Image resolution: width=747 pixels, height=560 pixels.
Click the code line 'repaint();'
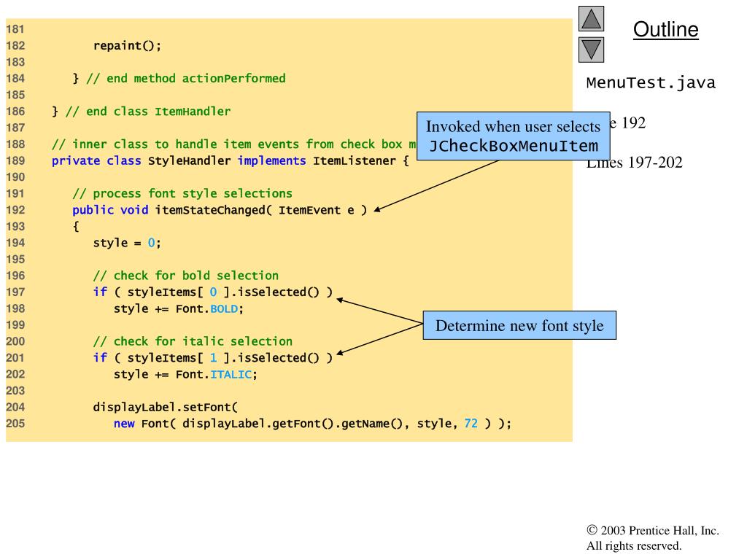127,46
